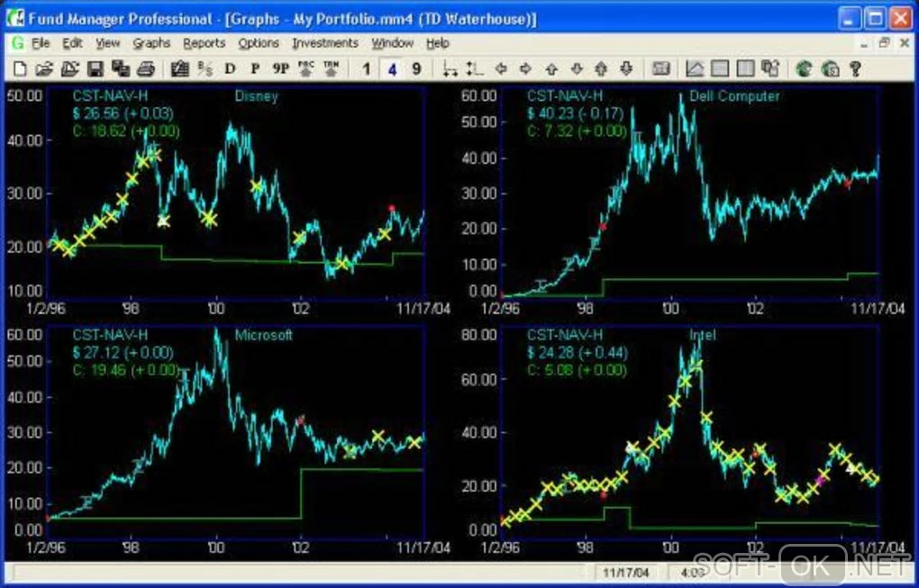919x588 pixels.
Task: Open the File menu
Action: tap(41, 42)
